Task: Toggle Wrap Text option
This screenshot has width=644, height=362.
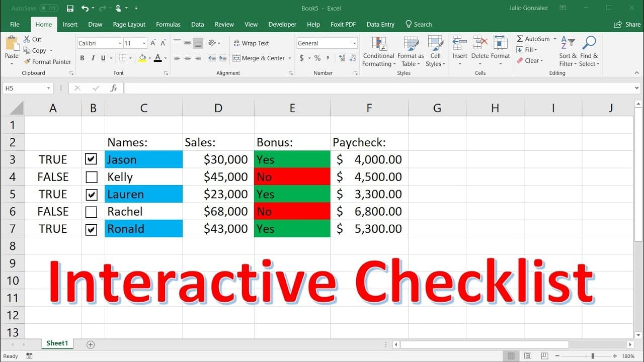Action: point(251,43)
